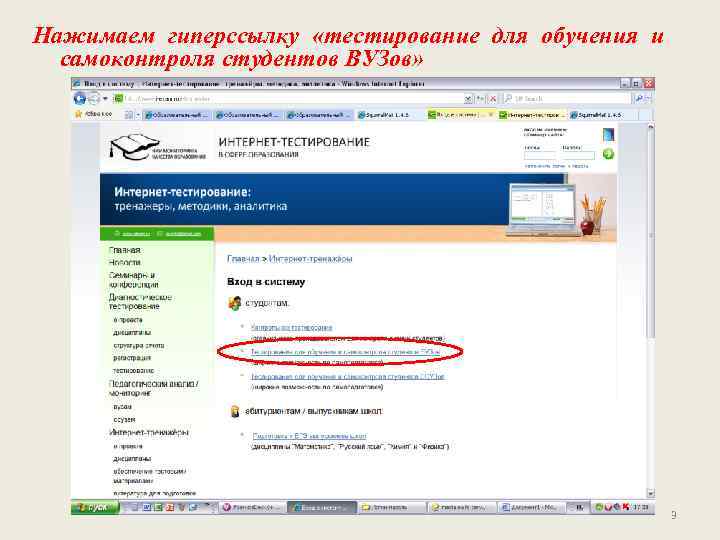720x540 pixels.
Task: Click the browser Back arrow button
Action: [x=80, y=98]
